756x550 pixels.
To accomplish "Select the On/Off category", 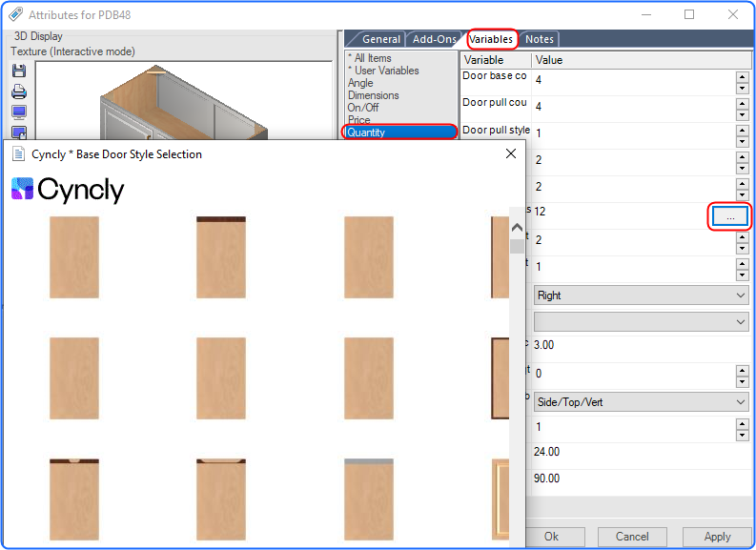I will pyautogui.click(x=363, y=108).
